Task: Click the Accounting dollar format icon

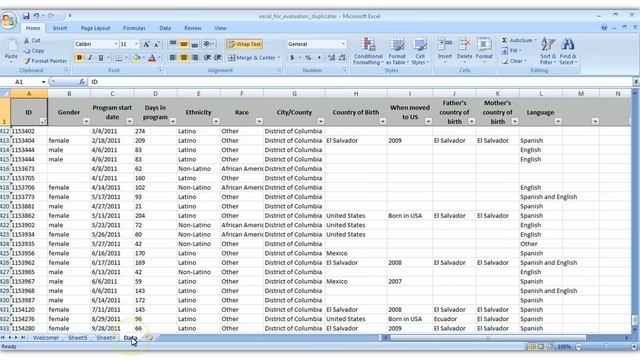Action: 292,58
